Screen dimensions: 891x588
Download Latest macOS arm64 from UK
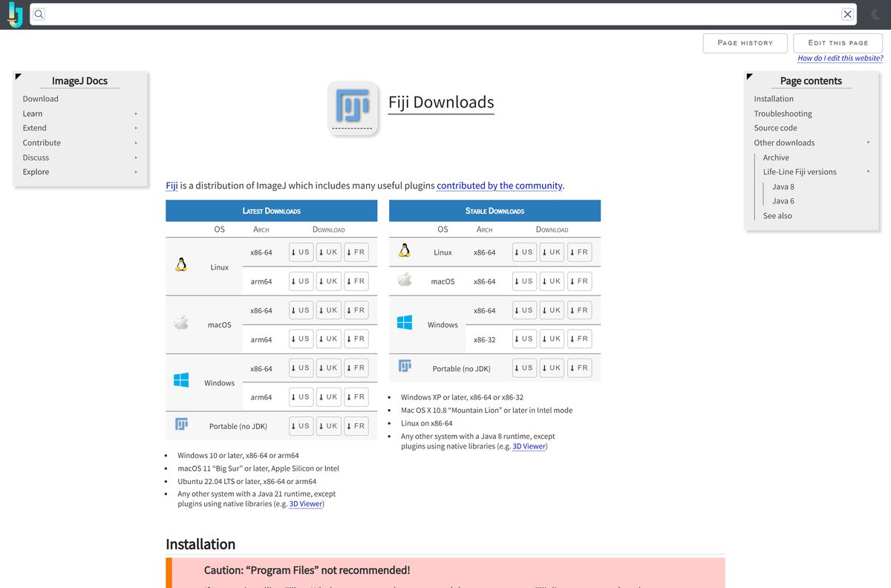click(329, 339)
